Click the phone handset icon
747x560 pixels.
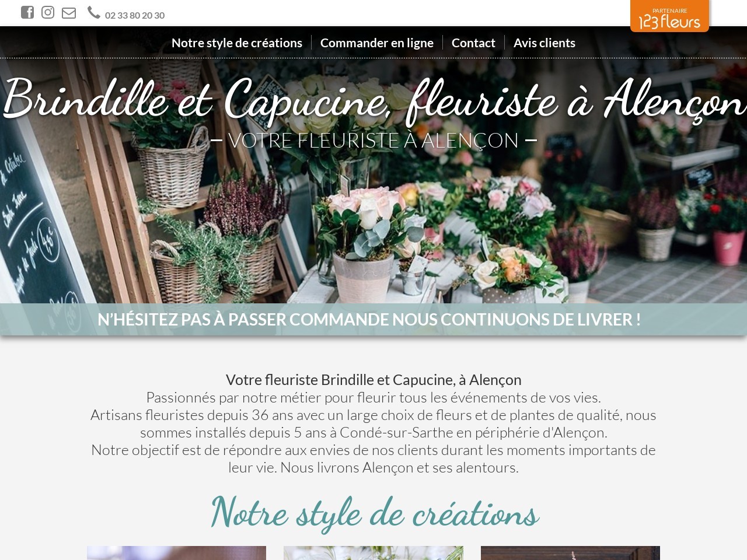(x=94, y=12)
